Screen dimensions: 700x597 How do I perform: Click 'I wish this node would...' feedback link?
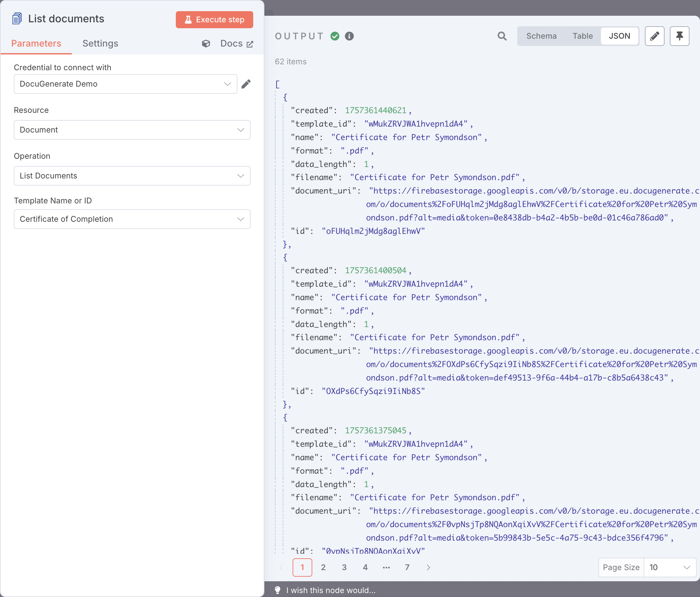[331, 590]
